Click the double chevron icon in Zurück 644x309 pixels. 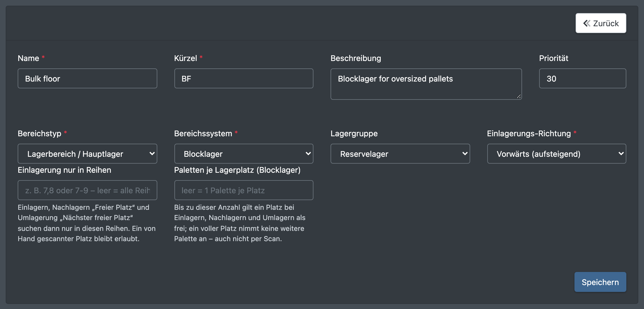pos(587,23)
